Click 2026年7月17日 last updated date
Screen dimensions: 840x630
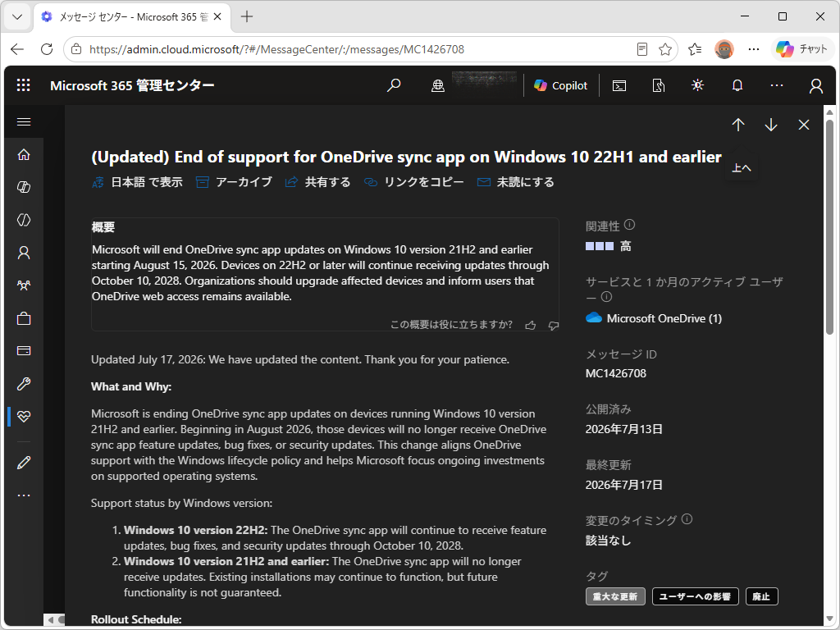(624, 485)
